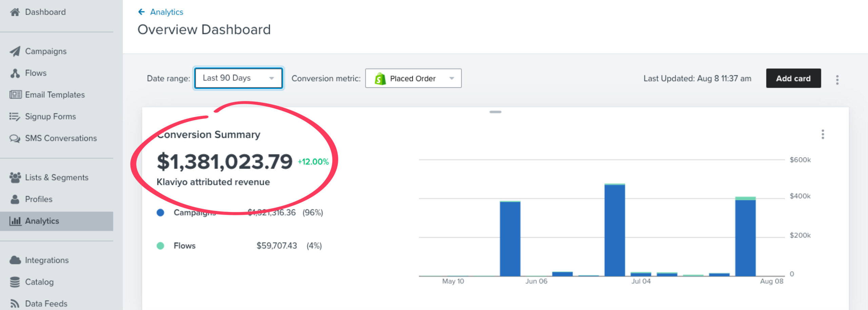The height and width of the screenshot is (310, 868).
Task: Click the Campaigns paper plane icon
Action: pyautogui.click(x=15, y=51)
